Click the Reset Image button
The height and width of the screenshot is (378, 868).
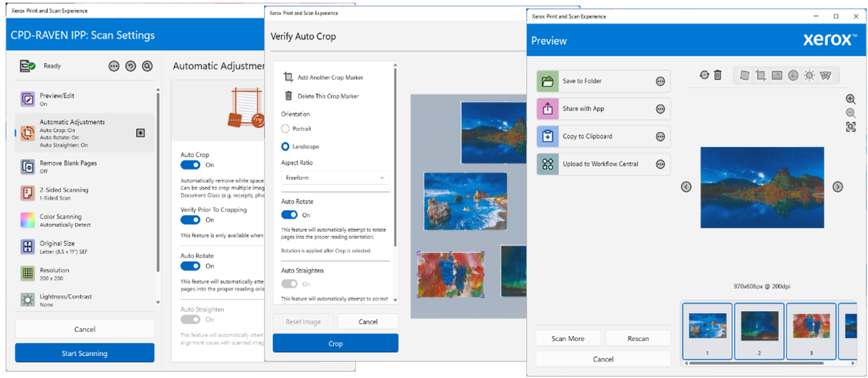[x=303, y=322]
